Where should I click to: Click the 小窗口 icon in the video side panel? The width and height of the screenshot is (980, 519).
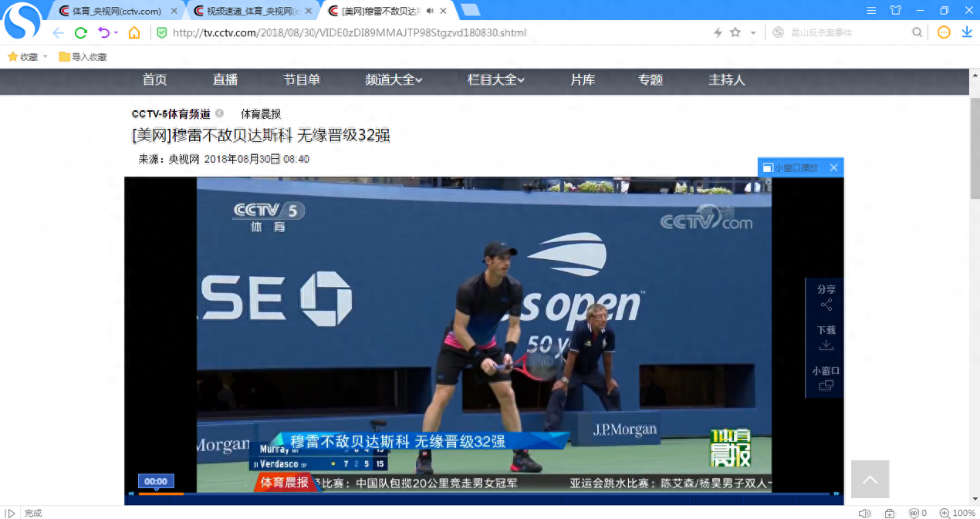pos(826,386)
